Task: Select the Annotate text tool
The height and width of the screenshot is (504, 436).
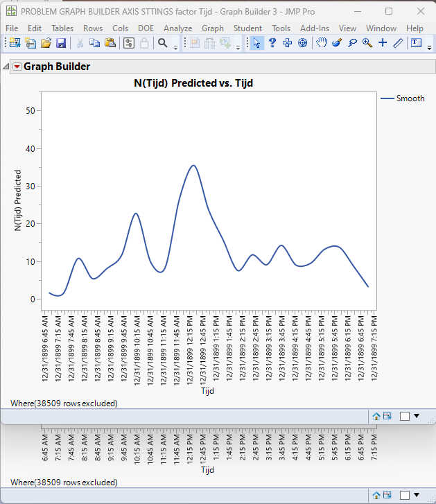Action: (416, 43)
